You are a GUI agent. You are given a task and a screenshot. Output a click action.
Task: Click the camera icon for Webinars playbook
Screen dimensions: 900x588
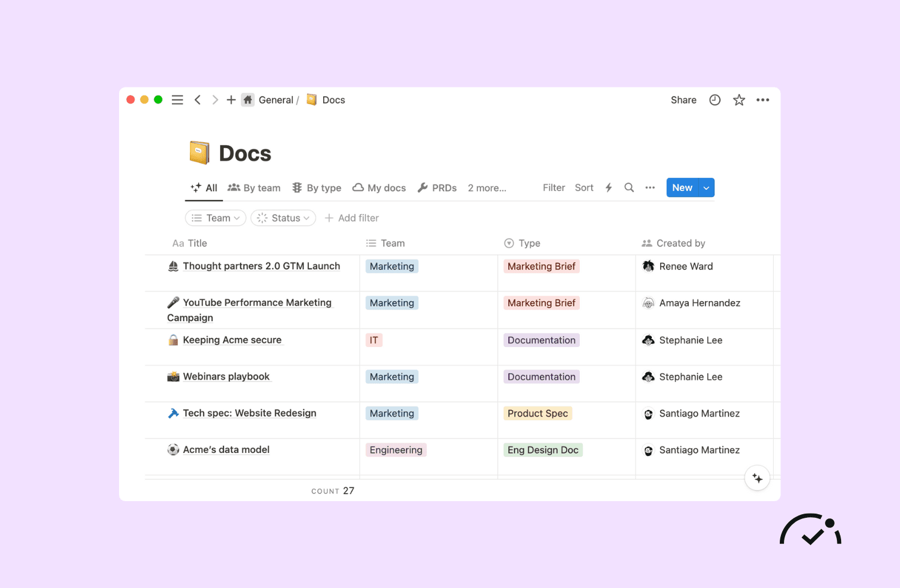[173, 376]
